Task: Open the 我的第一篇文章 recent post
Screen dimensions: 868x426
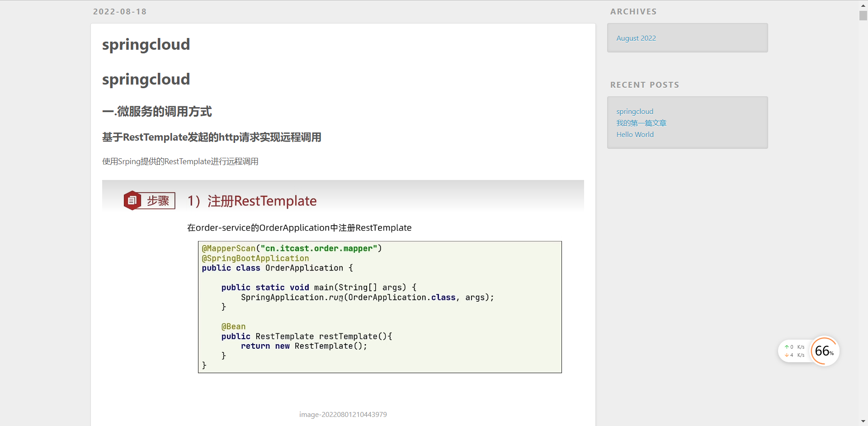Action: click(x=641, y=123)
